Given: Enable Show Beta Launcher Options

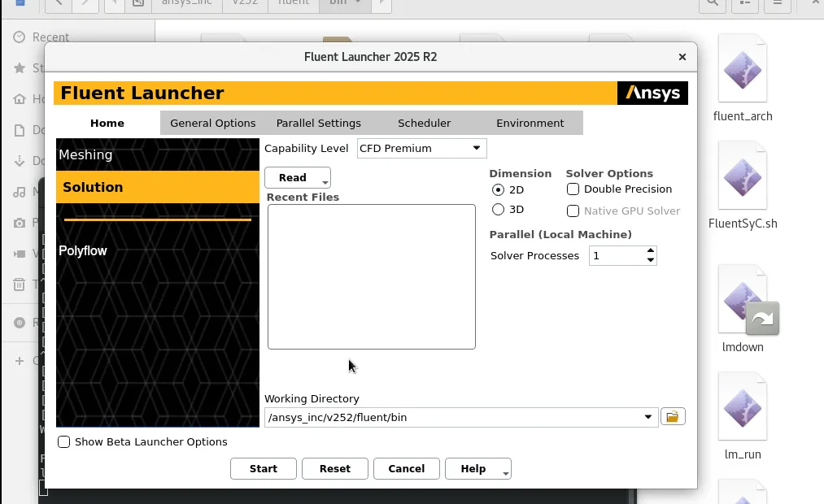Looking at the screenshot, I should [63, 442].
